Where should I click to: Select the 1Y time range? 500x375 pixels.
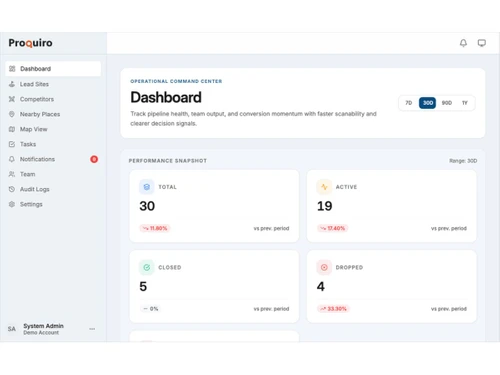465,103
